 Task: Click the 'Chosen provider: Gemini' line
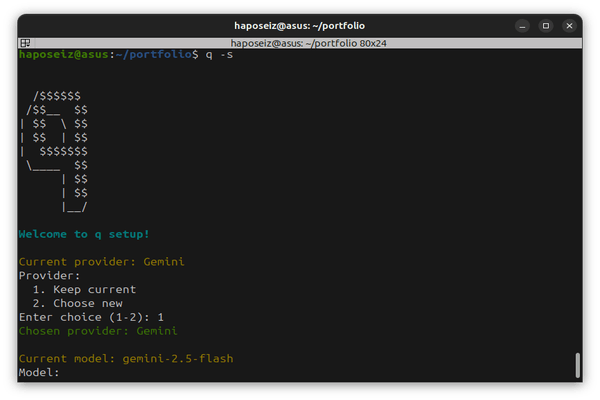tap(97, 330)
